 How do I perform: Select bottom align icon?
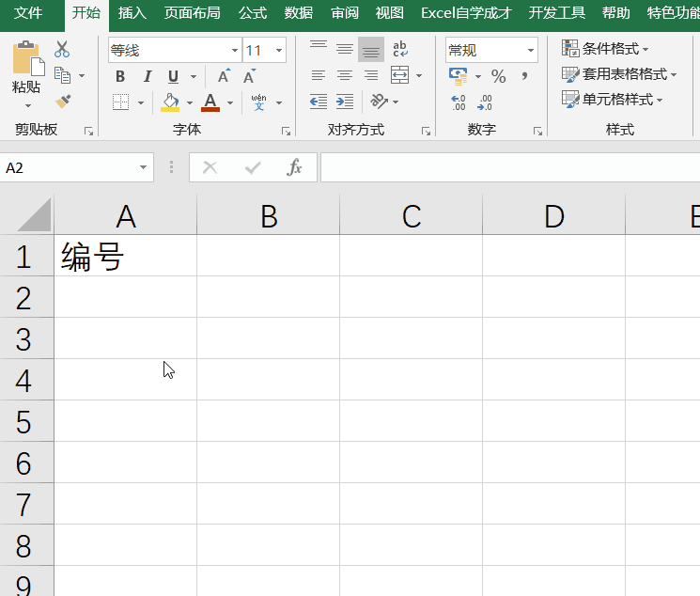click(371, 50)
